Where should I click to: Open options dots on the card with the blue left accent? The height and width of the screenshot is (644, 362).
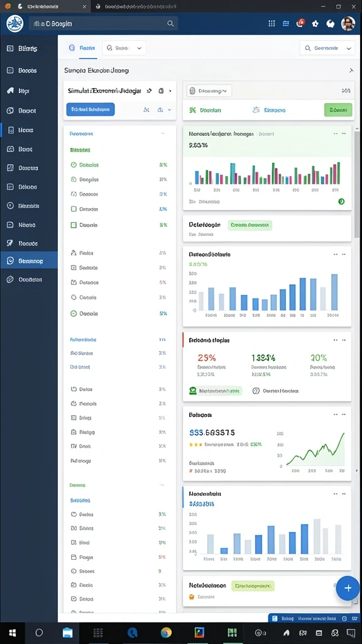click(339, 494)
